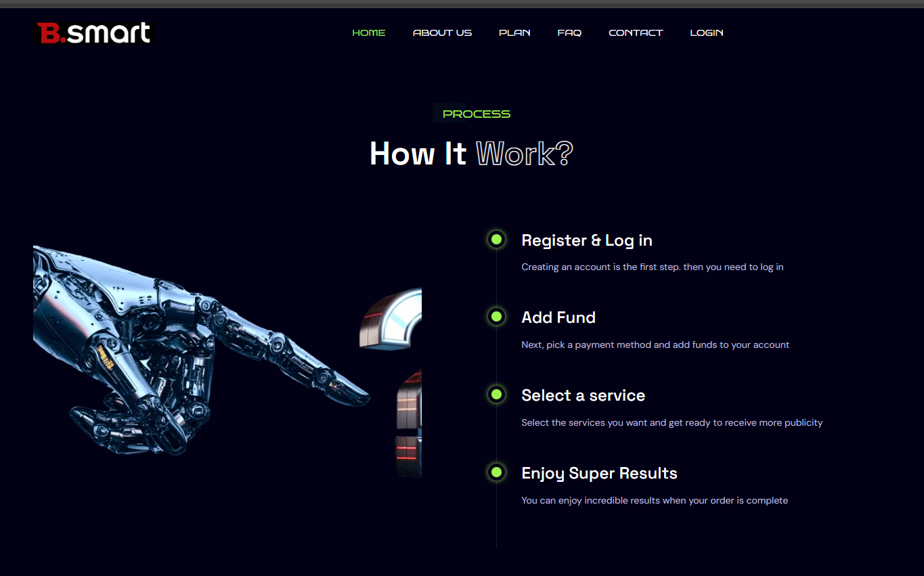924x576 pixels.
Task: Click the green dot beside Register & Log in
Action: (496, 239)
